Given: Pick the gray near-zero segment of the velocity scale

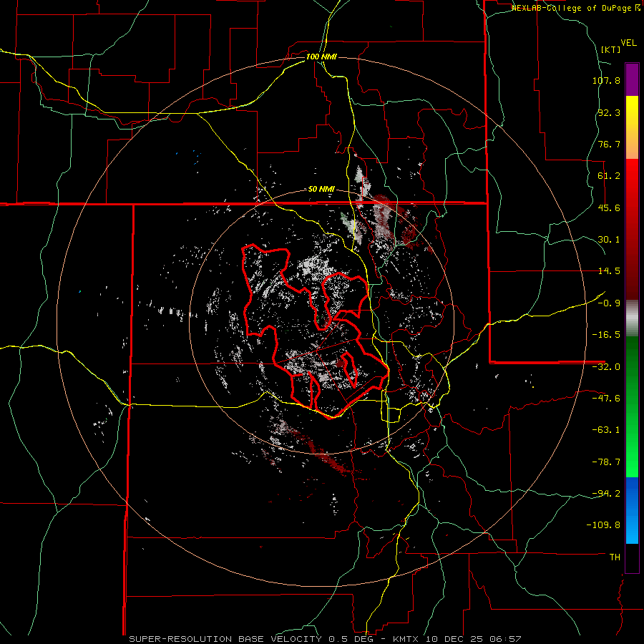Looking at the screenshot, I should (x=632, y=318).
